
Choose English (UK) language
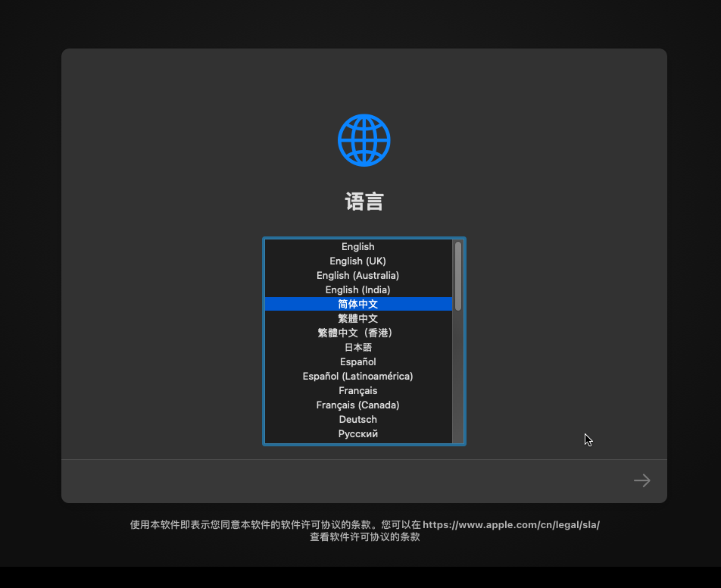(x=358, y=261)
